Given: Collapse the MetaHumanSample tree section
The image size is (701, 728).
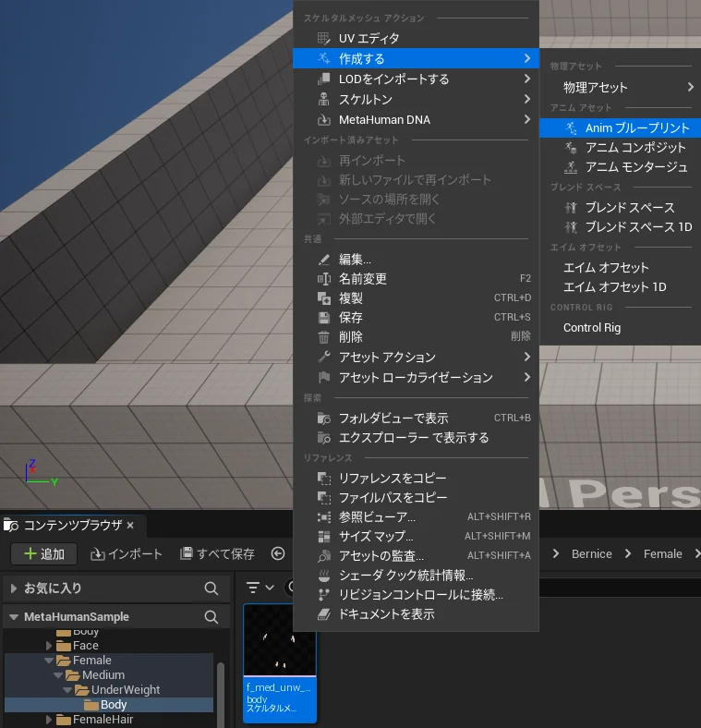Looking at the screenshot, I should (x=14, y=617).
